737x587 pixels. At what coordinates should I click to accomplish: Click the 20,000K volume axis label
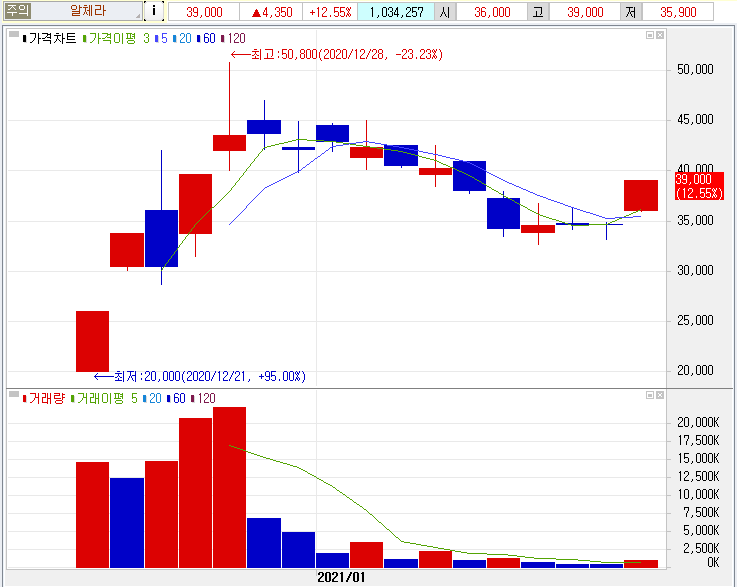tap(698, 423)
